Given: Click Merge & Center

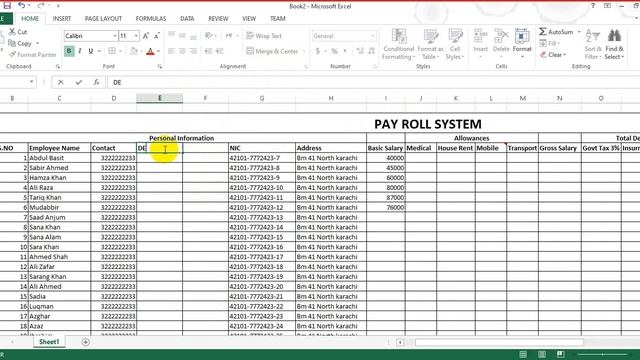Looking at the screenshot, I should pos(272,51).
